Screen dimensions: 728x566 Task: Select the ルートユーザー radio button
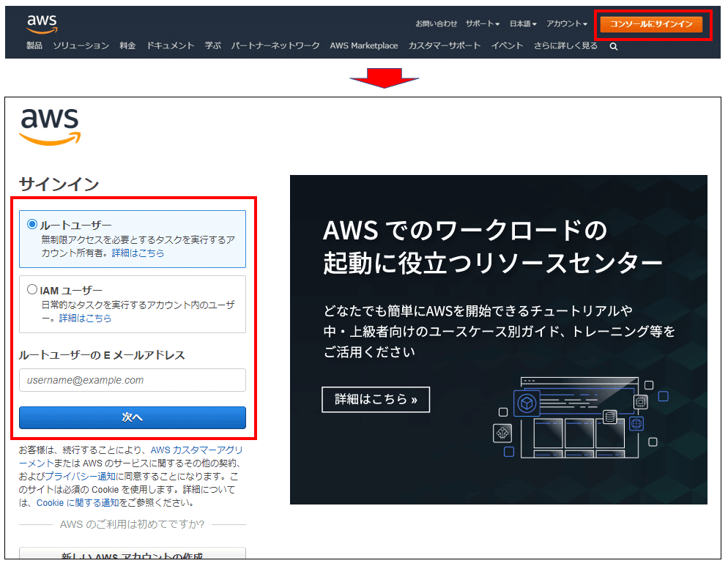(x=32, y=224)
